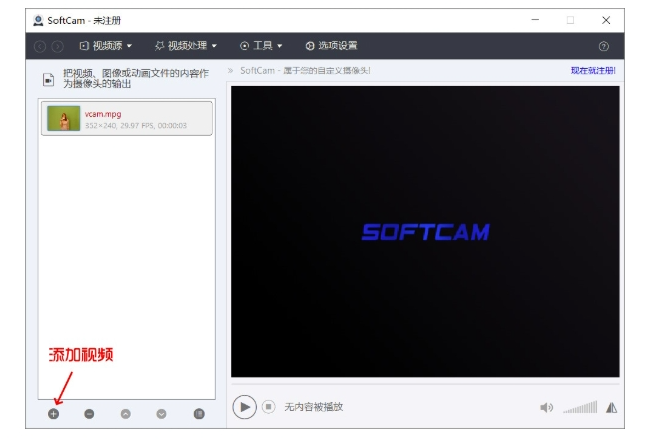Click the double-chevron icon before SoftCam text
Viewport: 648px width, 439px height.
point(231,71)
